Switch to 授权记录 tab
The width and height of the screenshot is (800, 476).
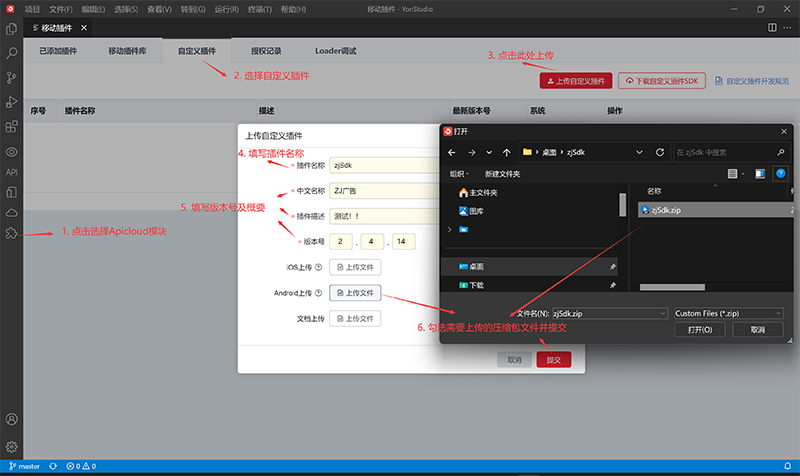[266, 51]
